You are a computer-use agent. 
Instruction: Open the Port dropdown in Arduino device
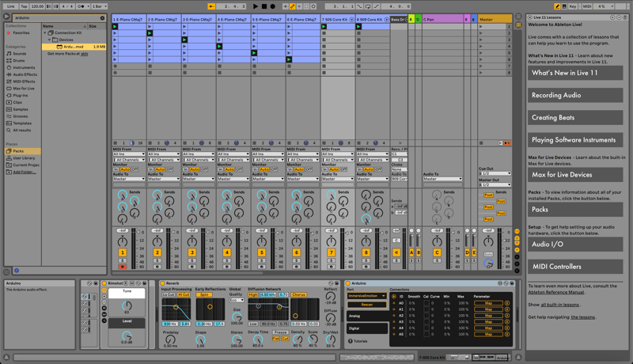click(367, 296)
